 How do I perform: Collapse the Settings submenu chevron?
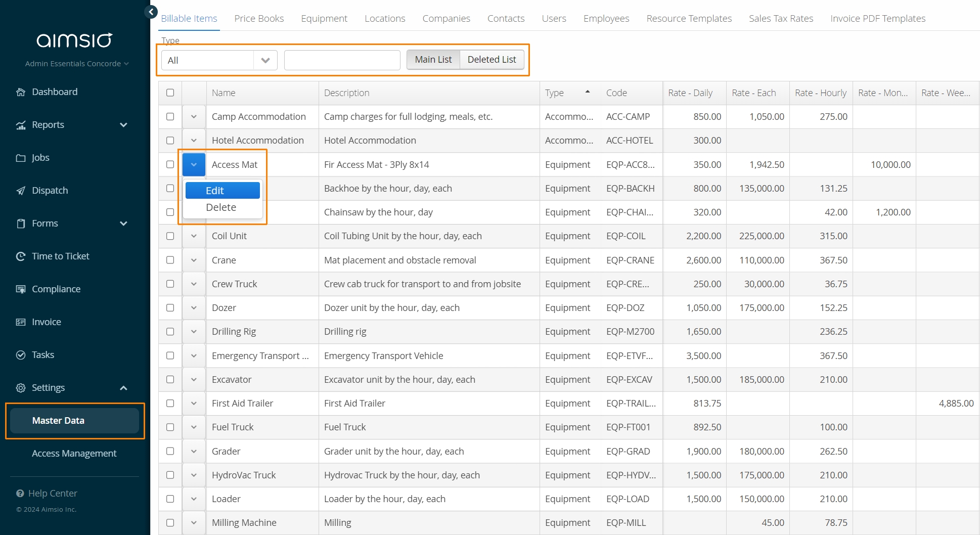[x=123, y=388]
